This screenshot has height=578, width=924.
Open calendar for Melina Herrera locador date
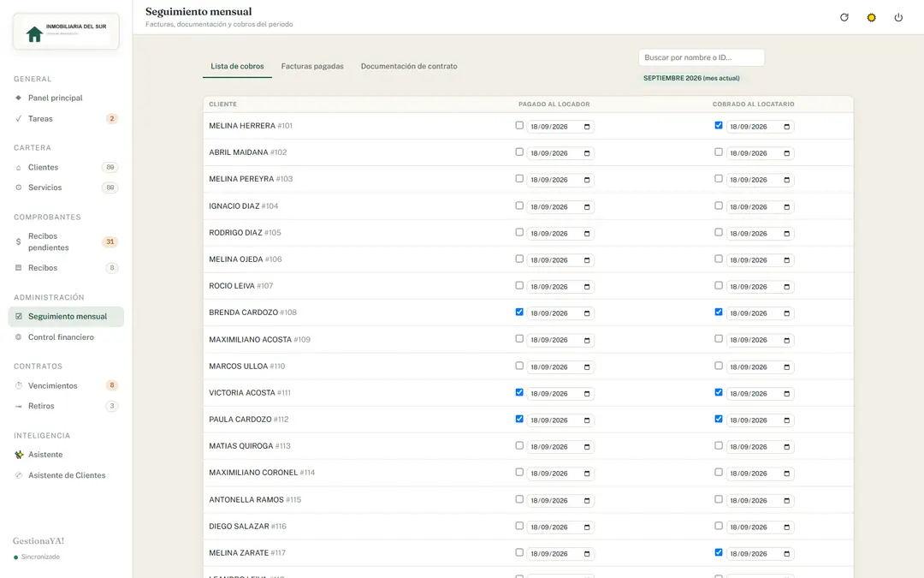(x=587, y=127)
